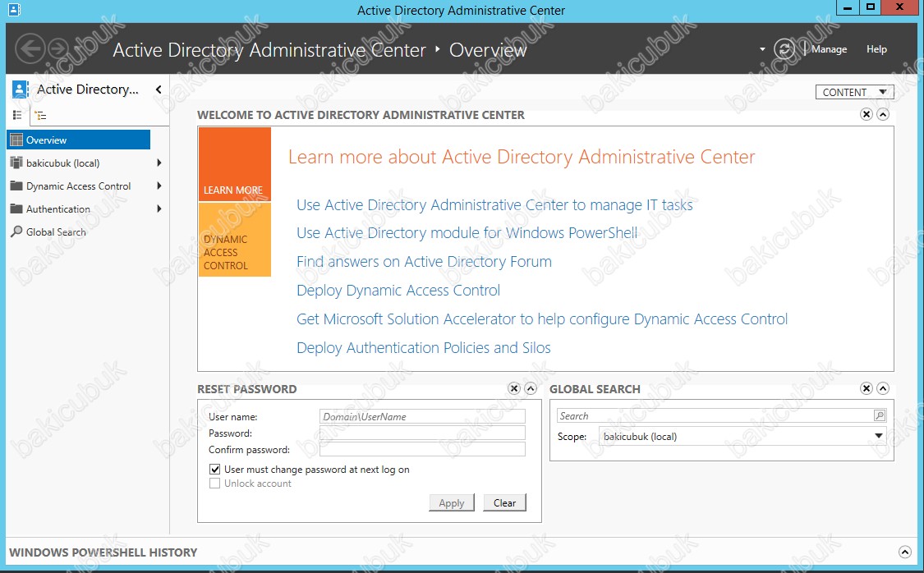Collapse the Reset Password tile
The image size is (924, 573).
[531, 388]
